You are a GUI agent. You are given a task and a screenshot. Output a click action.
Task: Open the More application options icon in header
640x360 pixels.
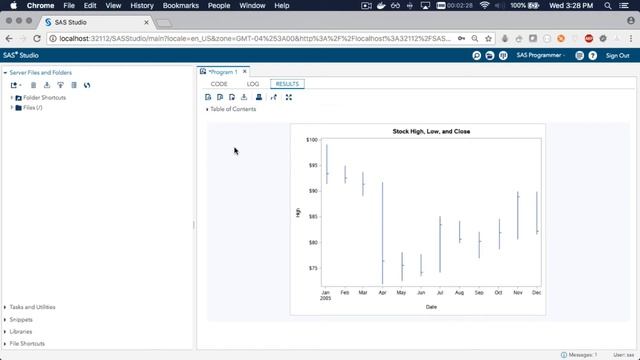pyautogui.click(x=579, y=56)
